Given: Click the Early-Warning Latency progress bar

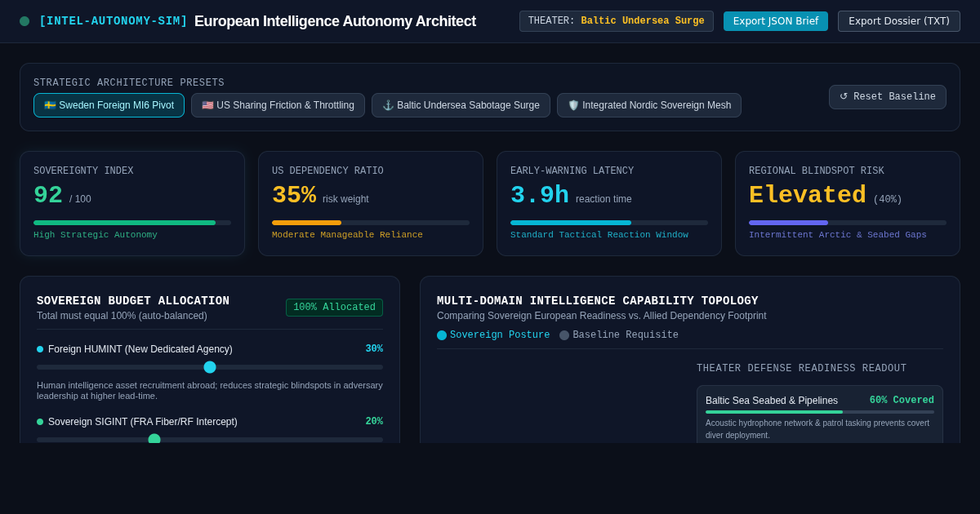Looking at the screenshot, I should pyautogui.click(x=609, y=223).
